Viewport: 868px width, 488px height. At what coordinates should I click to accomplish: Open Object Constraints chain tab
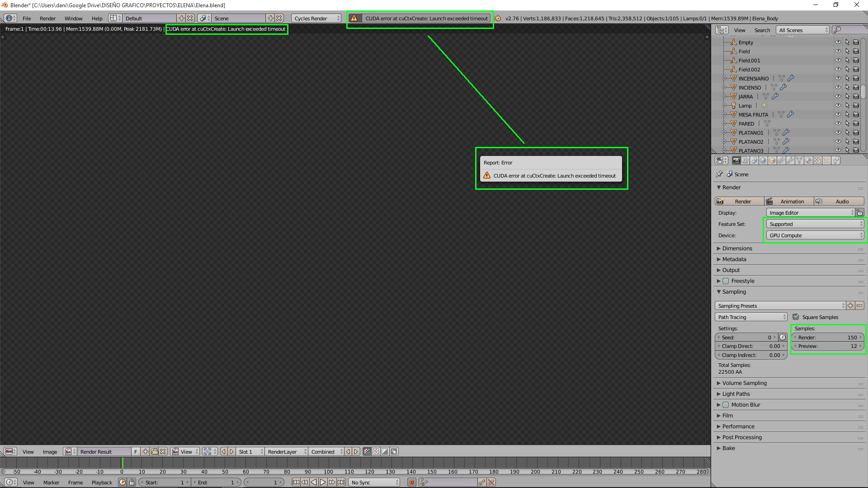[781, 160]
